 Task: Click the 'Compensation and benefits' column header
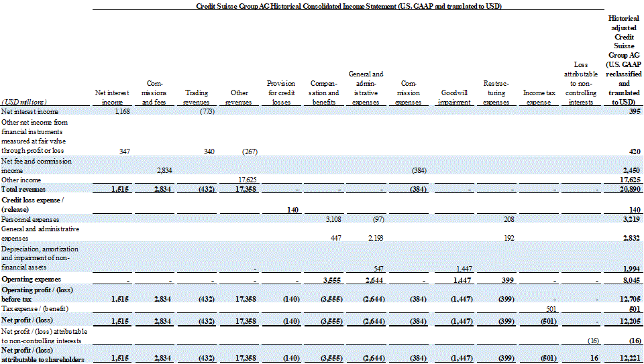point(323,93)
